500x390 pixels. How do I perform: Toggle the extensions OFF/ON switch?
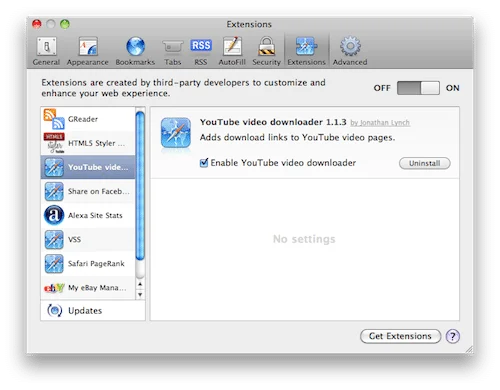pos(418,88)
